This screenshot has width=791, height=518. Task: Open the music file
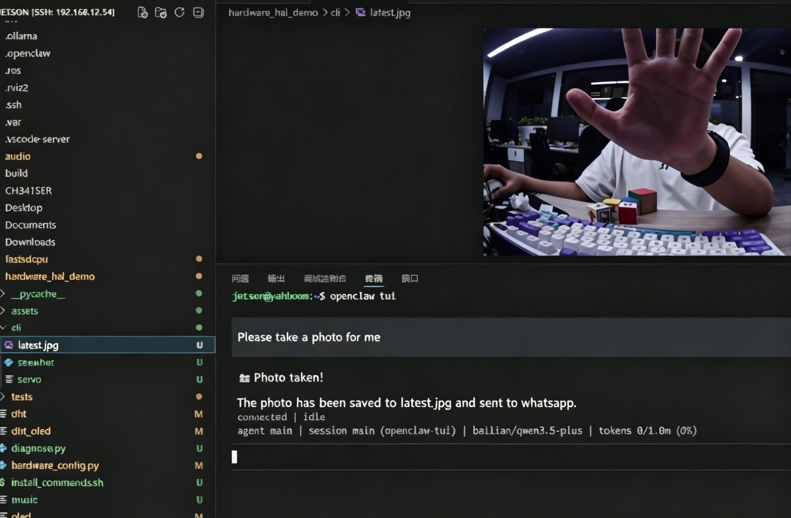[107, 499]
